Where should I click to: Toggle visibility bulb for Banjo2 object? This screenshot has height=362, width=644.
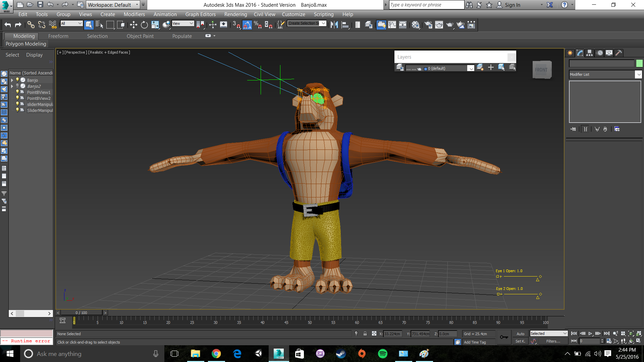coord(17,86)
